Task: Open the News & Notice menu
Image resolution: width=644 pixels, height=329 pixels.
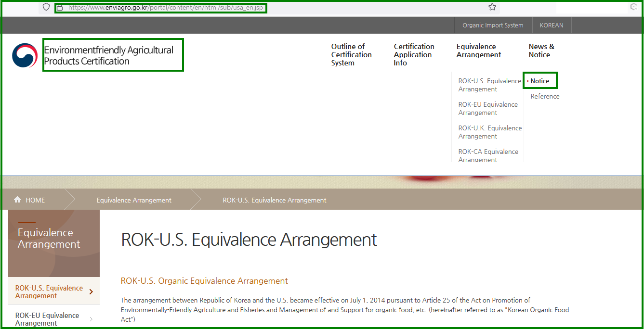Action: [541, 51]
